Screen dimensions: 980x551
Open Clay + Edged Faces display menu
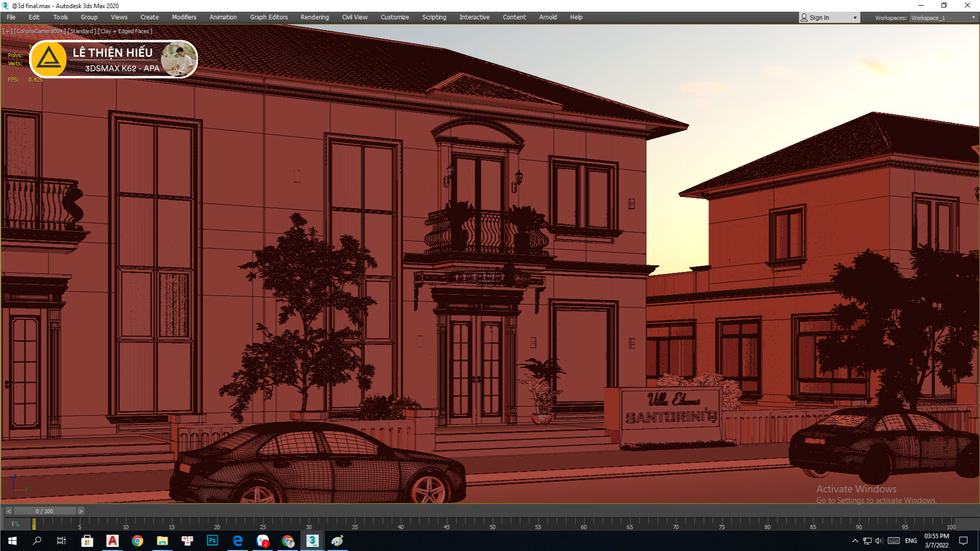tap(126, 31)
